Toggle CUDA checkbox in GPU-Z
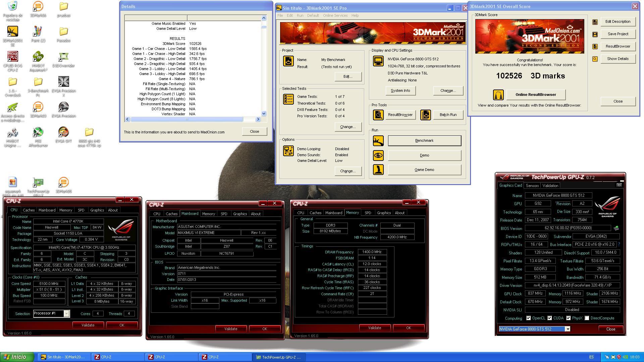Viewport: 644px width, 362px height. point(550,318)
